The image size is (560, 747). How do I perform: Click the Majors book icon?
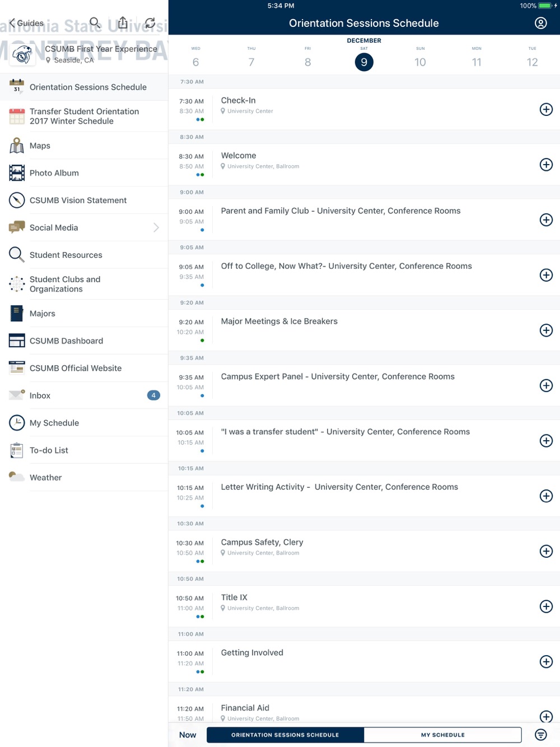17,314
